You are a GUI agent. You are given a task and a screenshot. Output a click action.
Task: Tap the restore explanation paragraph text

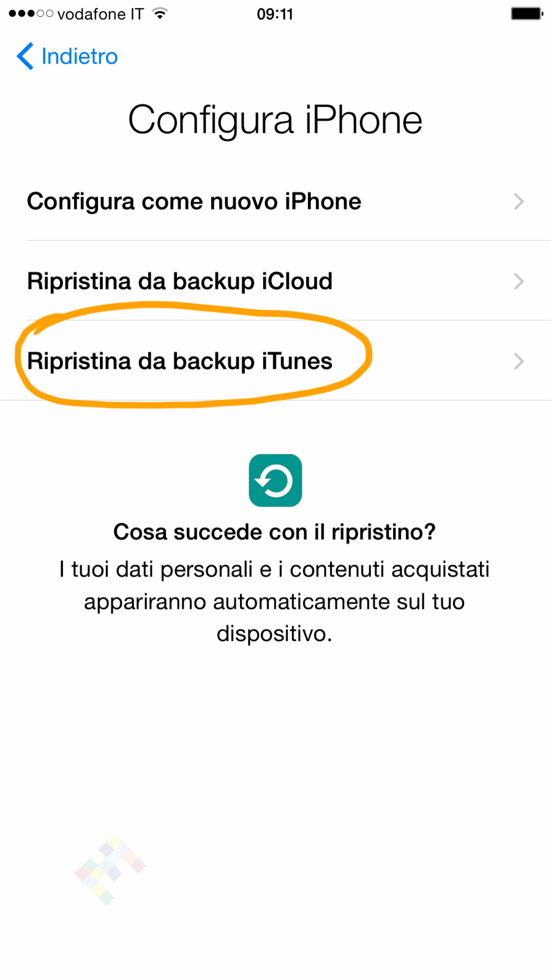coord(274,601)
